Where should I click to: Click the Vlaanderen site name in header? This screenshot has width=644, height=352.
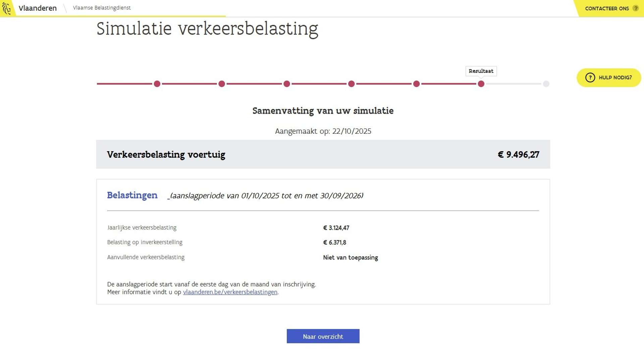click(38, 8)
